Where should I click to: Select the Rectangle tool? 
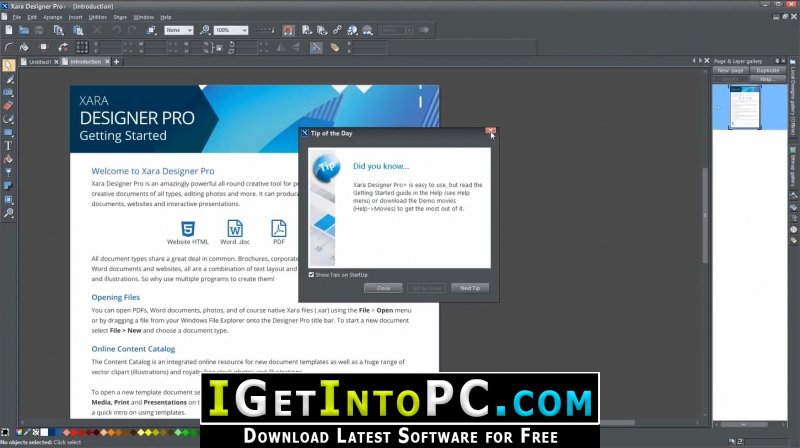point(8,133)
